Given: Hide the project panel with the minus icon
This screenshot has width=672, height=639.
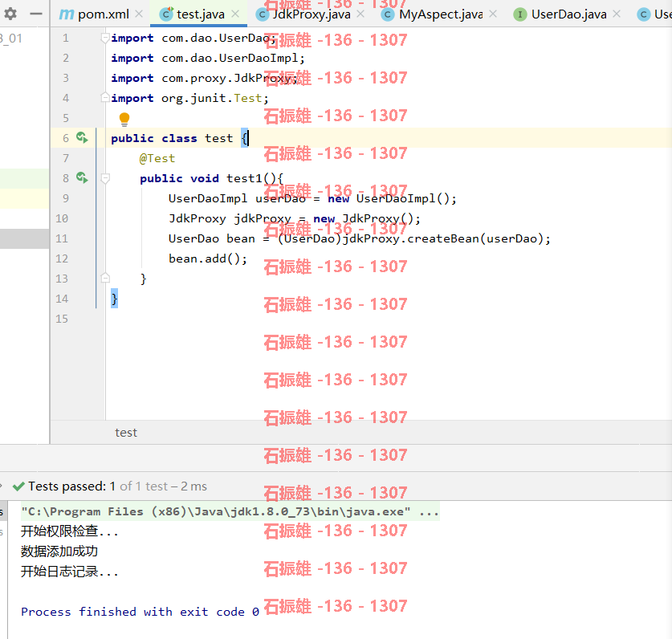Looking at the screenshot, I should pyautogui.click(x=36, y=14).
